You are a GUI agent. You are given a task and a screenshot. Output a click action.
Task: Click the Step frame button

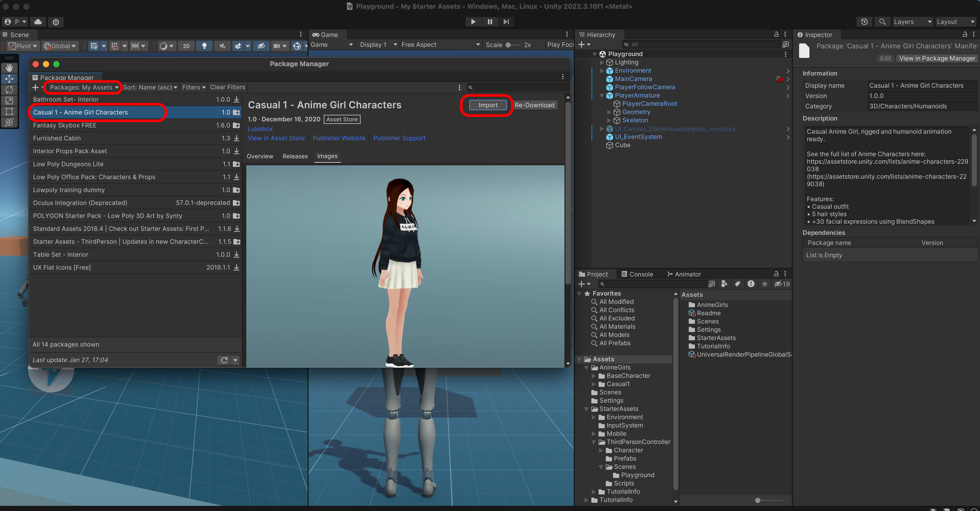click(506, 22)
